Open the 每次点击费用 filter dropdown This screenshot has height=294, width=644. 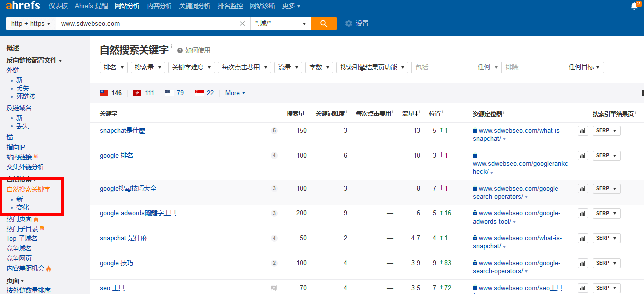point(245,67)
